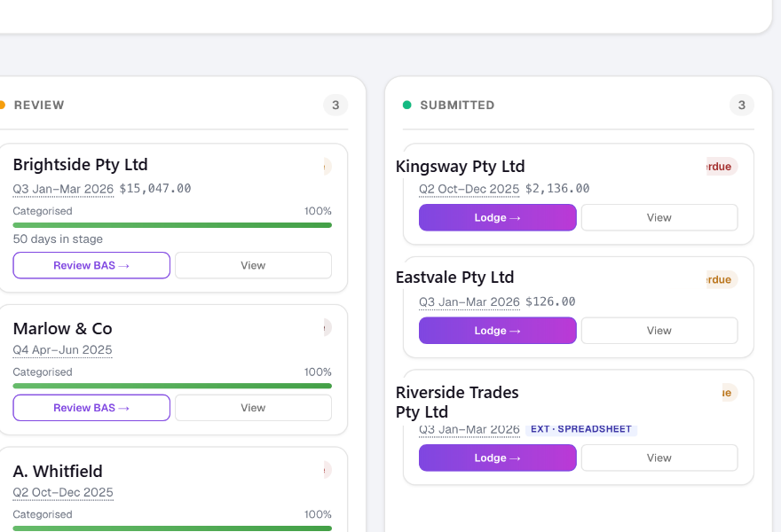Select the Eastvale Pty Ltd card title
The height and width of the screenshot is (532, 781).
pos(454,278)
